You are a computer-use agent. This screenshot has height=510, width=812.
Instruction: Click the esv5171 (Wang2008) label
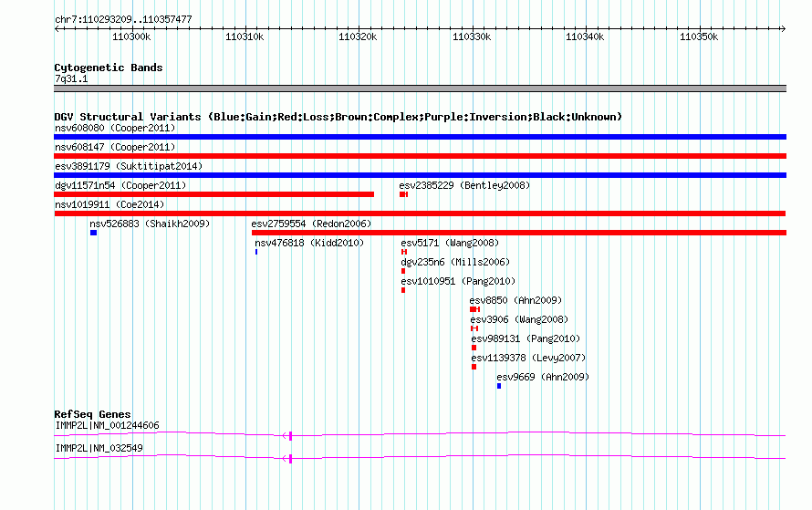[450, 243]
